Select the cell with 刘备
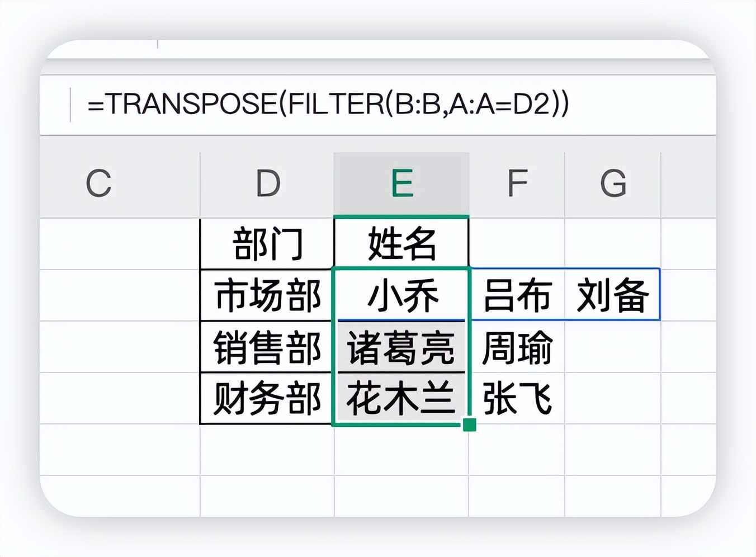The image size is (756, 557). [613, 295]
